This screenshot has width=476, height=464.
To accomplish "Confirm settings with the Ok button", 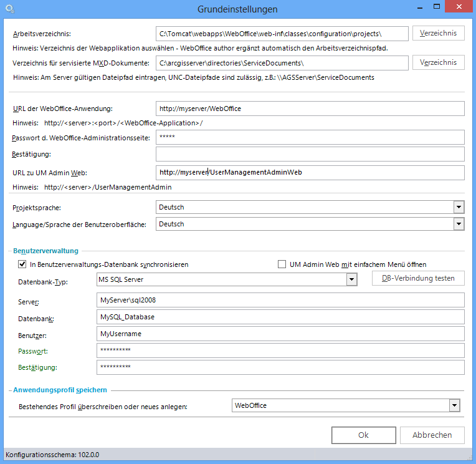I will click(363, 435).
